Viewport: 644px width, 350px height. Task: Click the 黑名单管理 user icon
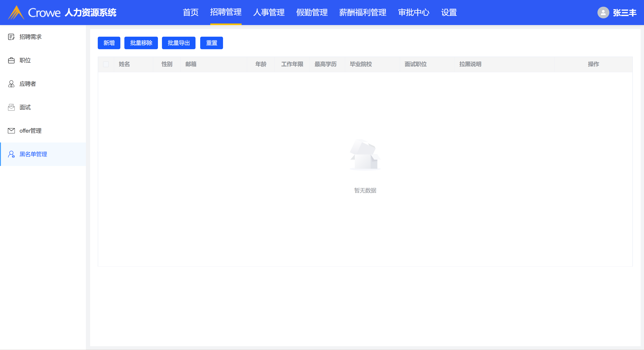click(11, 154)
